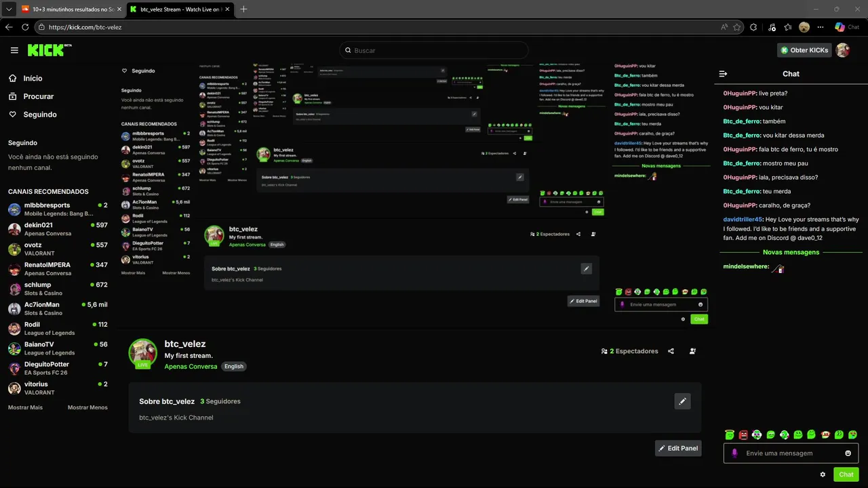The height and width of the screenshot is (488, 868).
Task: Click the 2 Espectadores viewer count
Action: pyautogui.click(x=629, y=351)
